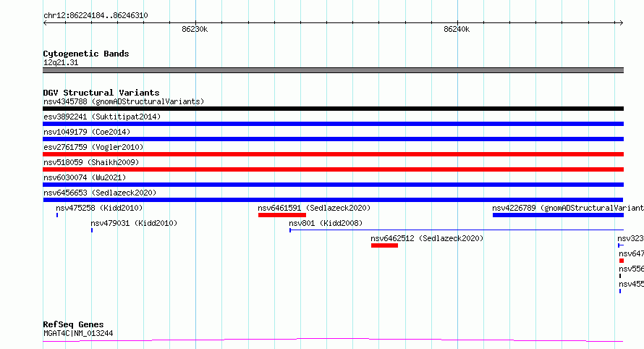This screenshot has height=349, width=644.
Task: Click the red nsv6462512 variant bar
Action: click(x=384, y=245)
